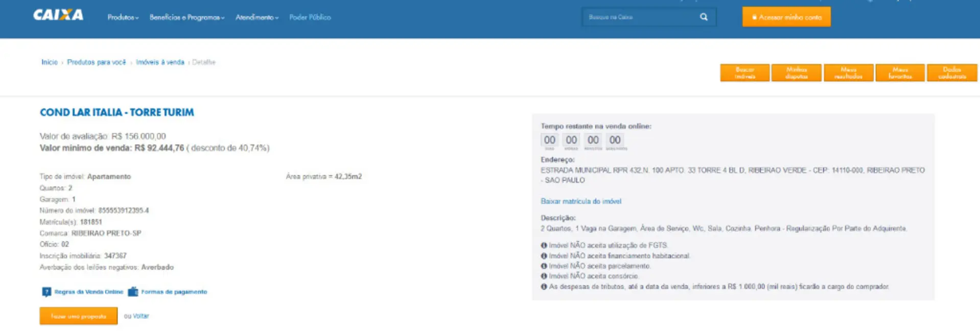
Task: Expand the Benefícios e Programas dropdown
Action: pos(186,17)
